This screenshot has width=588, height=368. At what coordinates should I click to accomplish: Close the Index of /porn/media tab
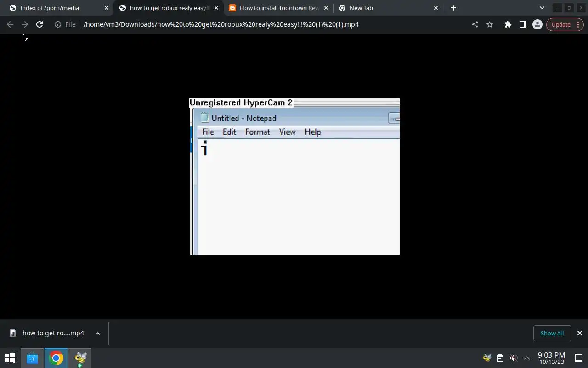pyautogui.click(x=107, y=8)
